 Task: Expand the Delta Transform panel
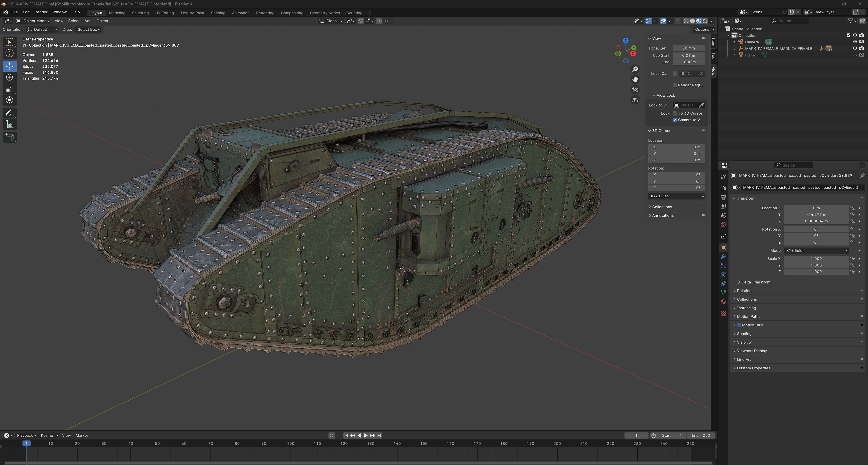755,282
